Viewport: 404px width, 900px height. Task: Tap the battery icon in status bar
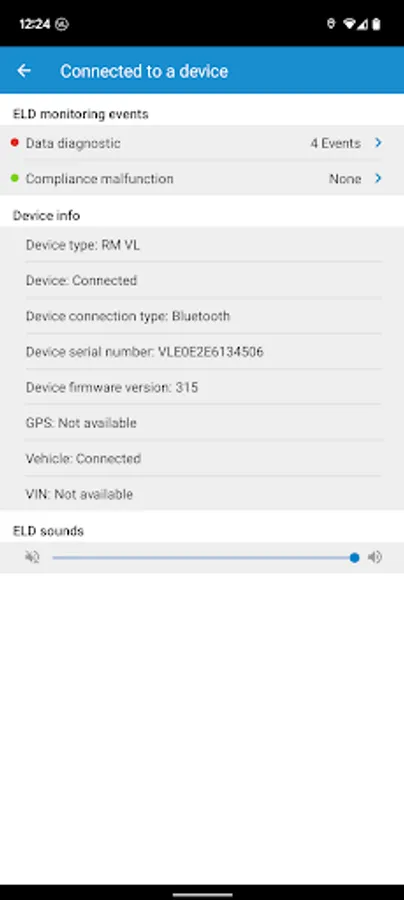click(376, 24)
